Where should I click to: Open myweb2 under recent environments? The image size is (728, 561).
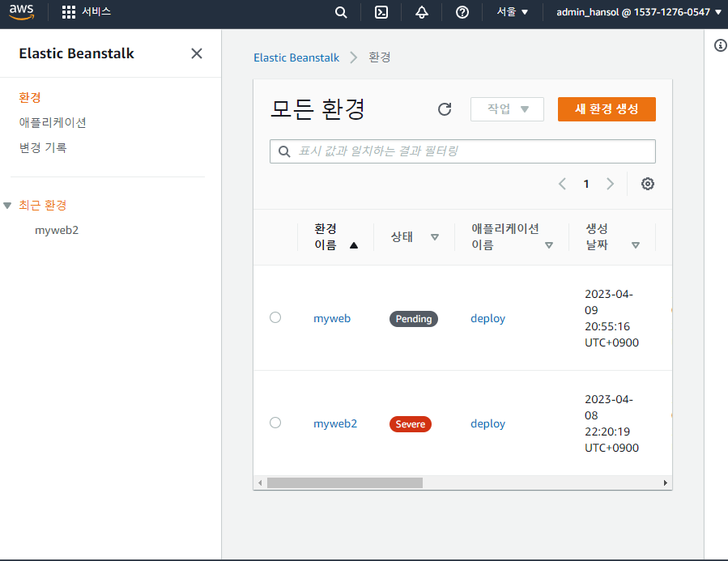57,230
